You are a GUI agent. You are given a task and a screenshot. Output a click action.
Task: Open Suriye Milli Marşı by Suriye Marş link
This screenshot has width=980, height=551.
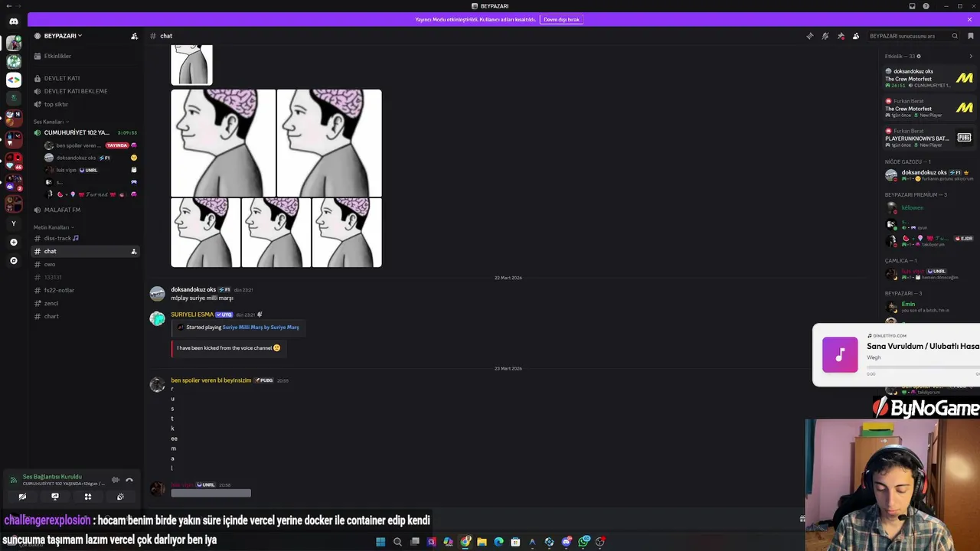260,328
